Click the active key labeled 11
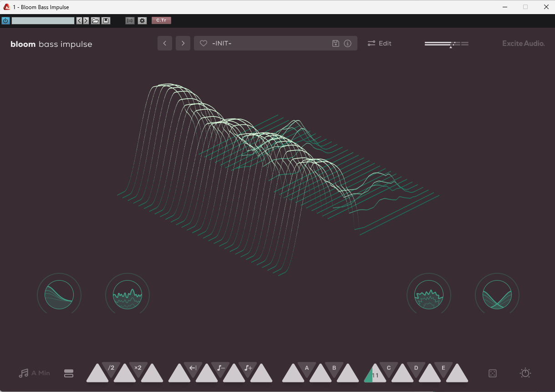Viewport: 555px width, 392px height. [x=375, y=375]
